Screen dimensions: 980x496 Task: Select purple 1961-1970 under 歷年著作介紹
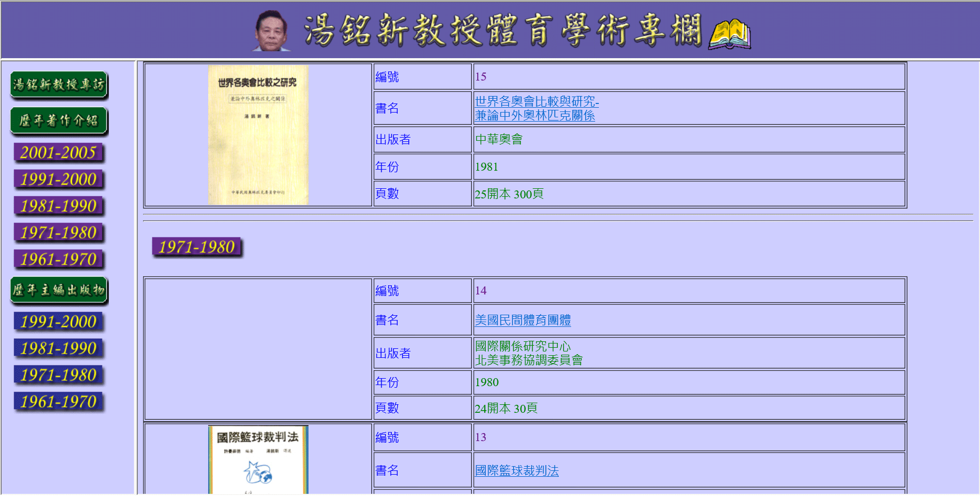(x=59, y=260)
